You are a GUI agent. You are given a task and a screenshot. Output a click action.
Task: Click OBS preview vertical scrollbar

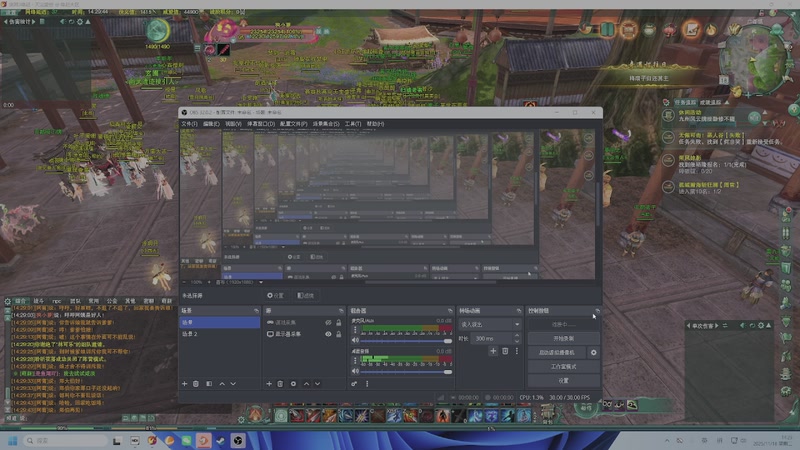click(598, 204)
